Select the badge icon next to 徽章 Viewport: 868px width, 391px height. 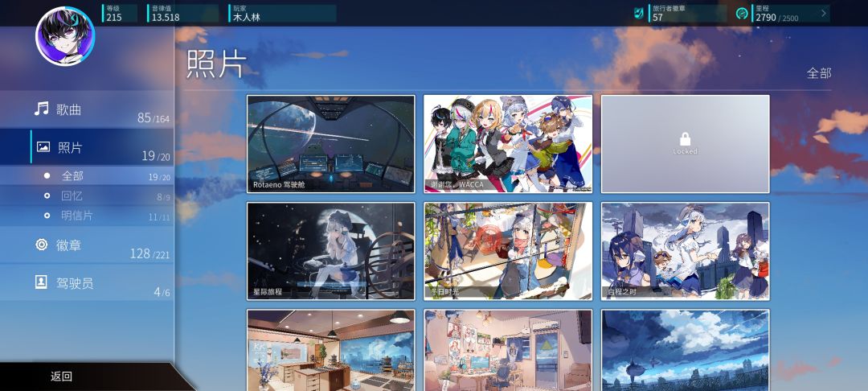[42, 245]
